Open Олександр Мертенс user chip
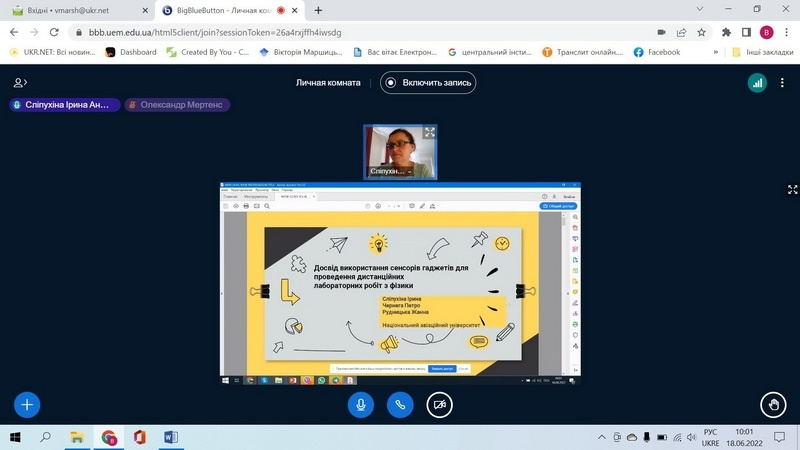Viewport: 800px width, 450px height. point(177,105)
